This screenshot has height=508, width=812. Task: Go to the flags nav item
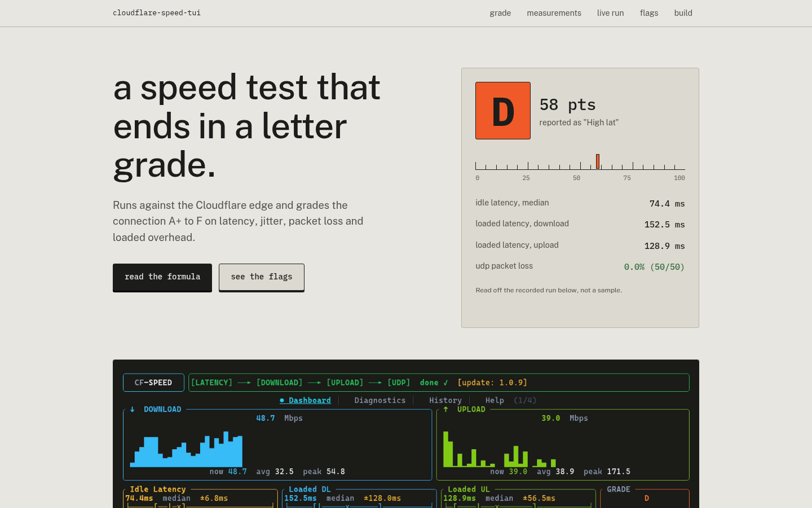tap(649, 13)
